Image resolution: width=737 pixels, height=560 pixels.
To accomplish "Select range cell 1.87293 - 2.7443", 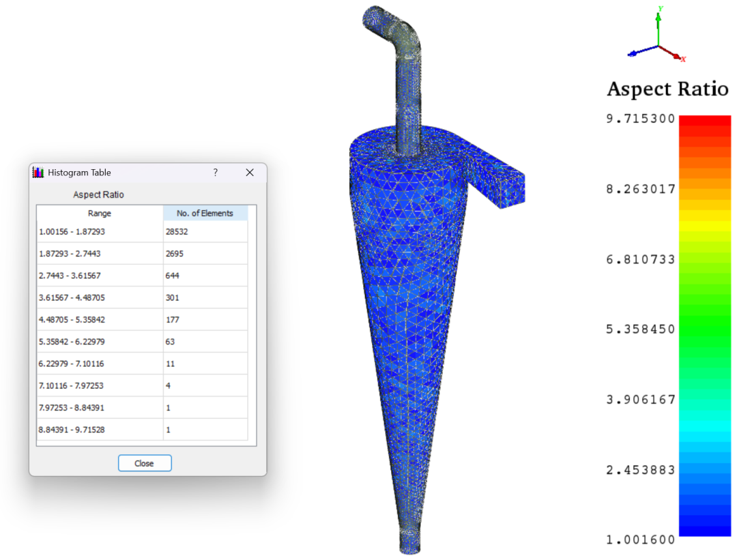I will 100,254.
